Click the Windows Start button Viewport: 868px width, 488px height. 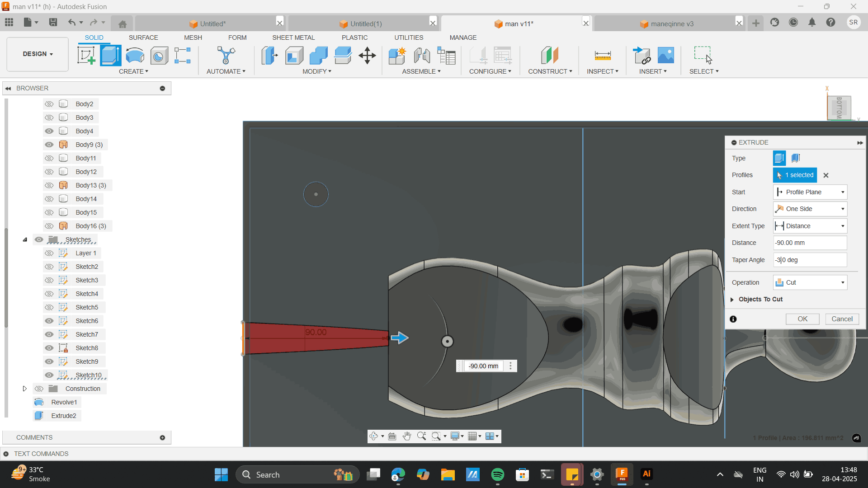click(x=221, y=474)
